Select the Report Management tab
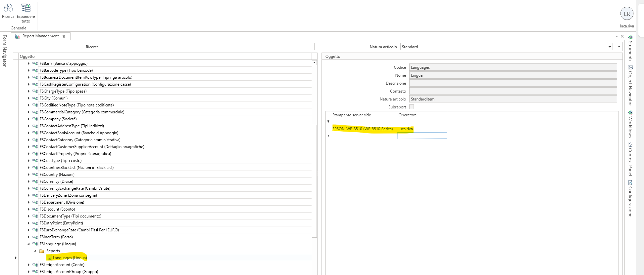The image size is (644, 275). click(40, 36)
